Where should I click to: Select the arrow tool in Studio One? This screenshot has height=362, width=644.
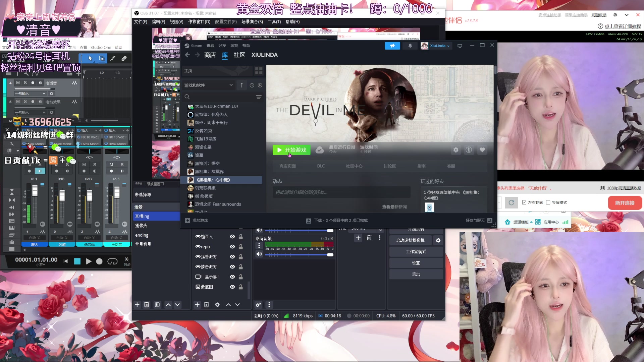pyautogui.click(x=90, y=58)
